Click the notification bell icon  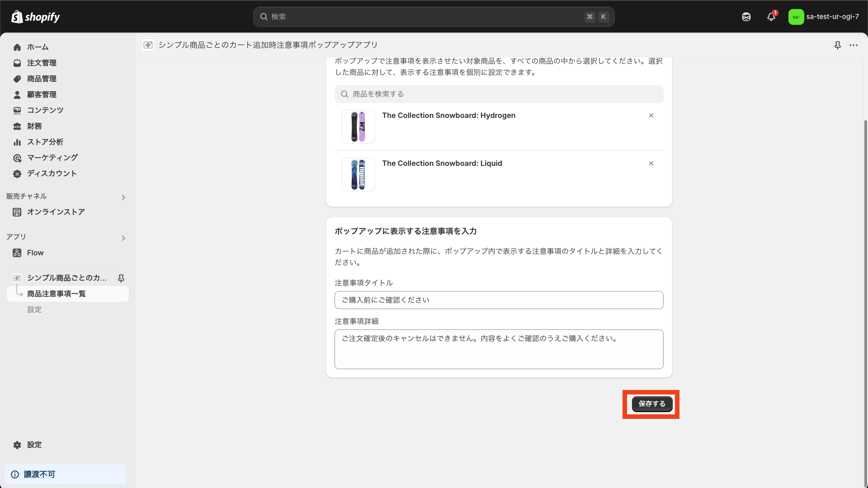tap(771, 17)
